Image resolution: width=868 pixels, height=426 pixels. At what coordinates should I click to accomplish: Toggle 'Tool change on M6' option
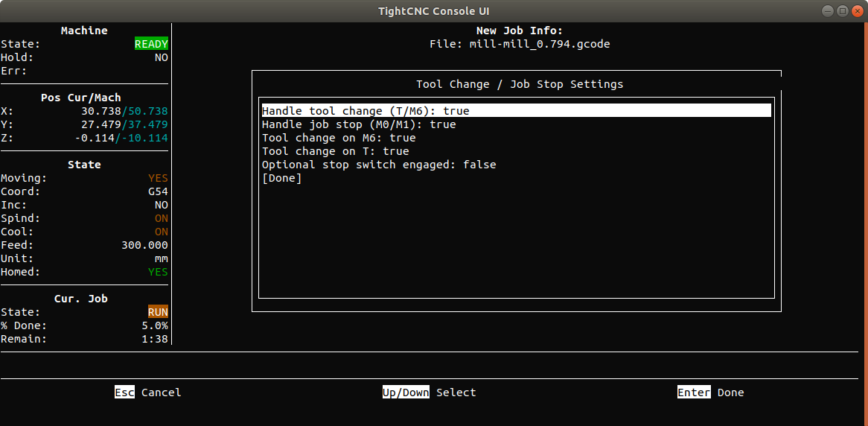click(x=339, y=138)
